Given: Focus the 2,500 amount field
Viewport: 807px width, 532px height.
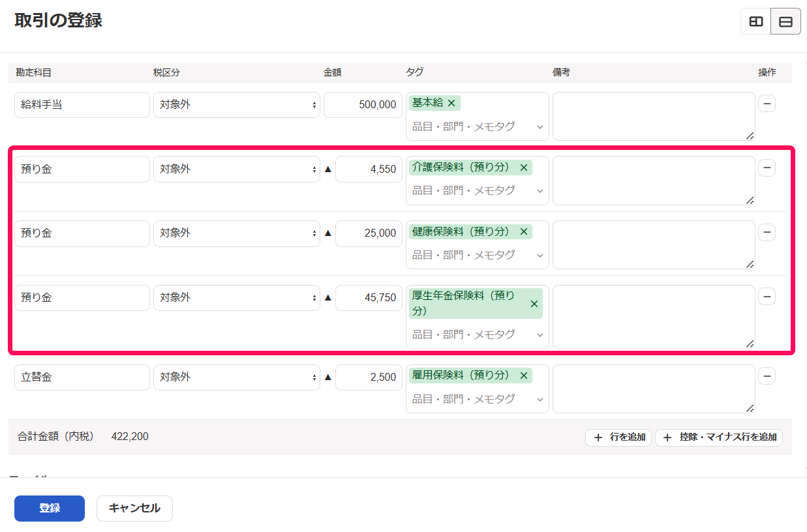Looking at the screenshot, I should 369,377.
